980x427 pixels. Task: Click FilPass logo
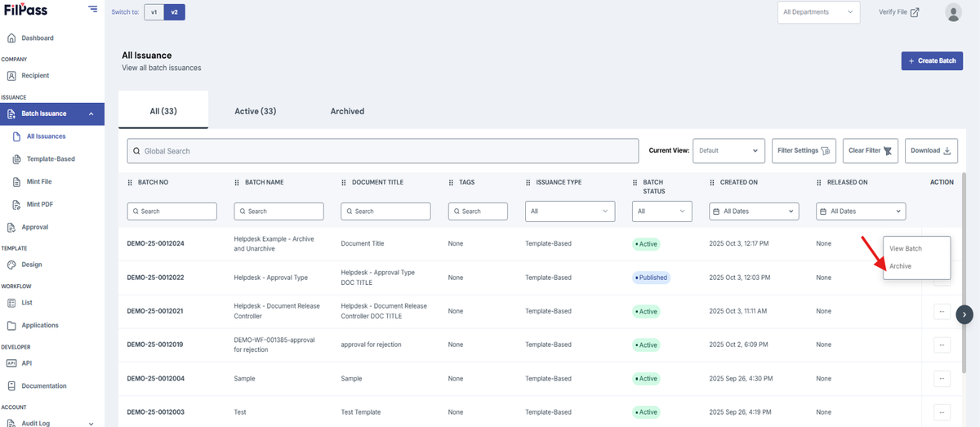tap(27, 11)
